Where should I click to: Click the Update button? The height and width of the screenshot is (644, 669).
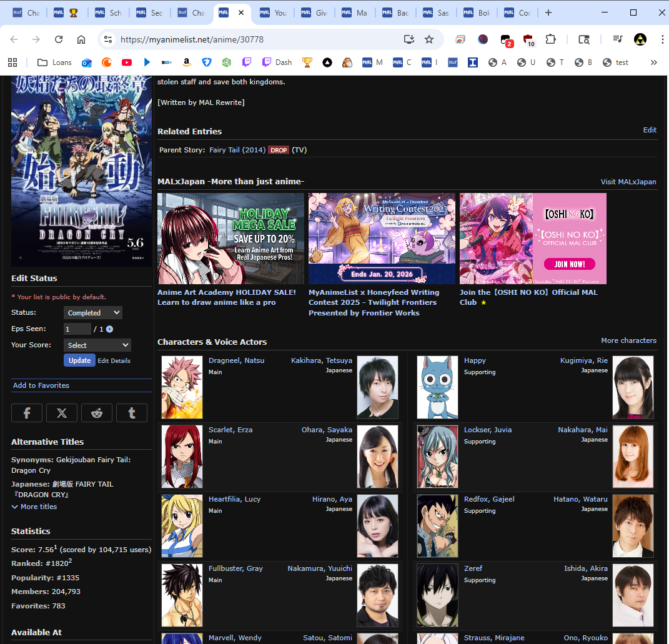click(79, 360)
